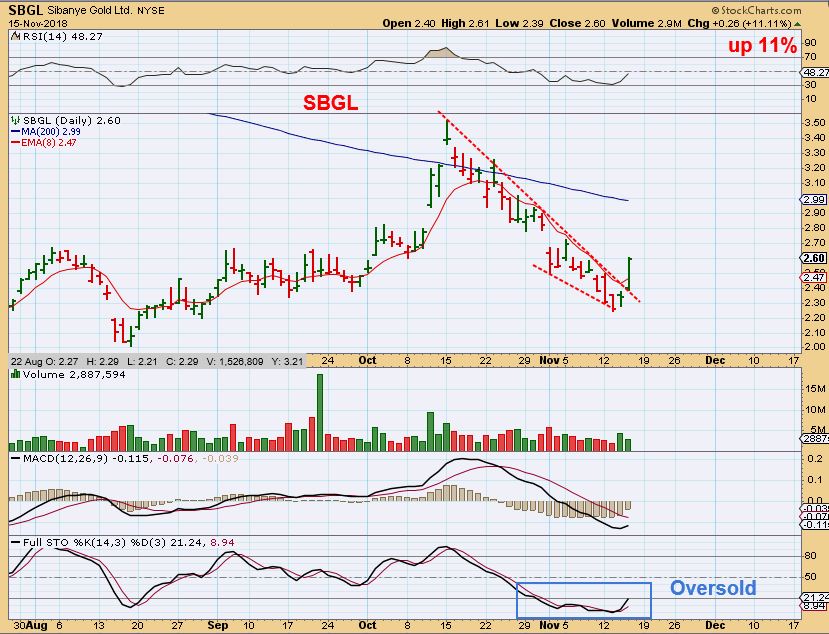Click the 21.24 tag on the stochastic axis
Image resolution: width=829 pixels, height=634 pixels.
tap(815, 596)
